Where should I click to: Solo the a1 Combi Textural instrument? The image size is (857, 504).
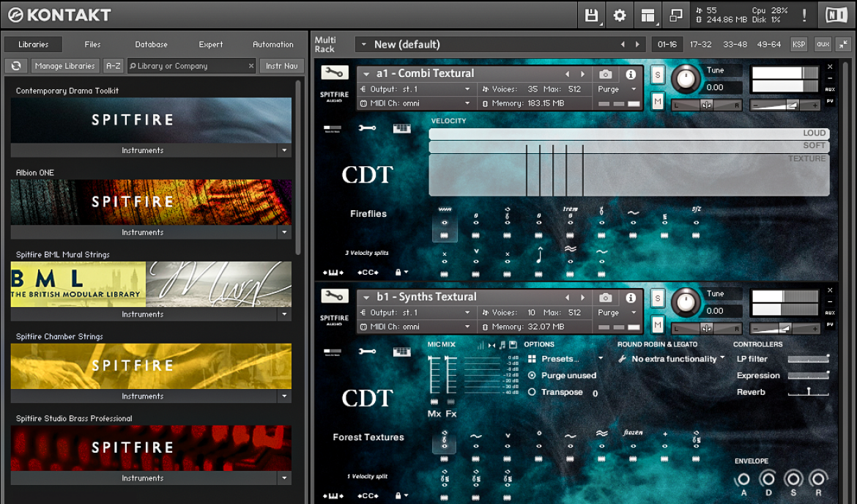[x=658, y=75]
